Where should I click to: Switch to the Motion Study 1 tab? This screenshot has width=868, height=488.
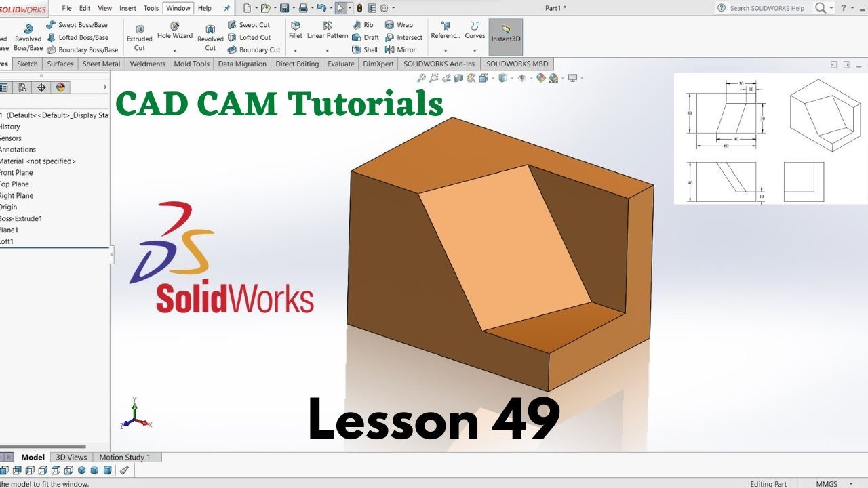coord(125,457)
